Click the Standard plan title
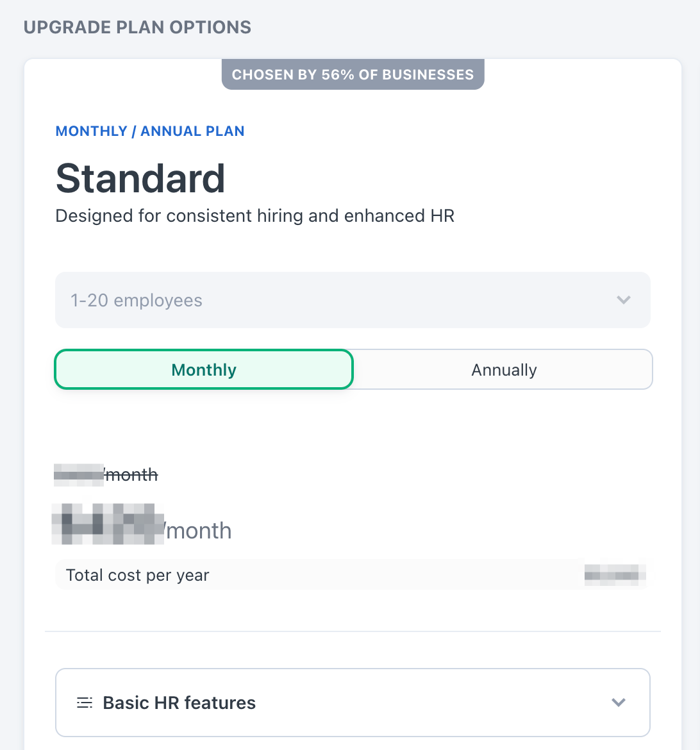Viewport: 700px width, 750px height. click(140, 178)
